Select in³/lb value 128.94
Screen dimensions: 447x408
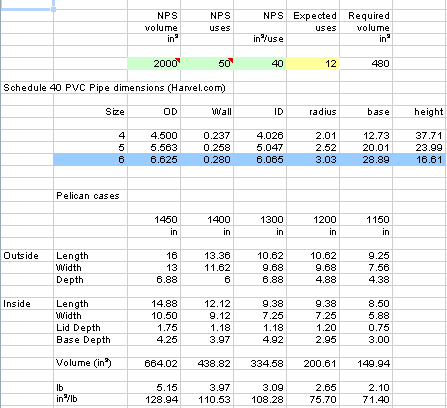162,399
